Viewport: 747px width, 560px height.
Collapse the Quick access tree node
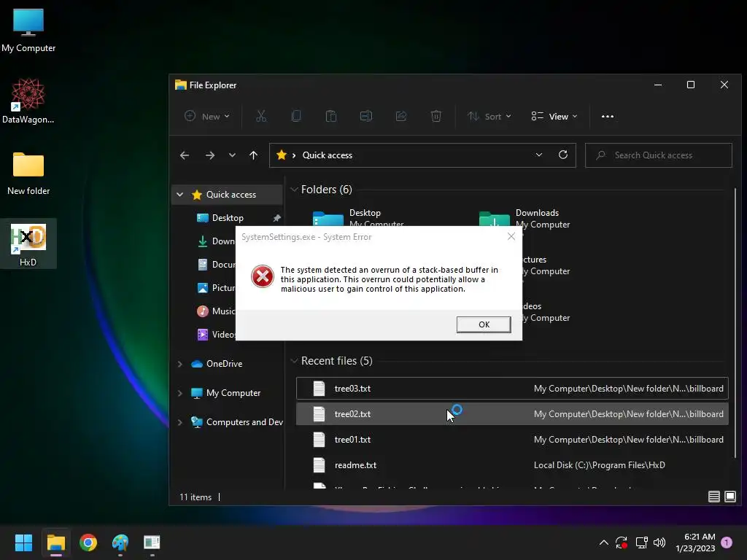180,194
